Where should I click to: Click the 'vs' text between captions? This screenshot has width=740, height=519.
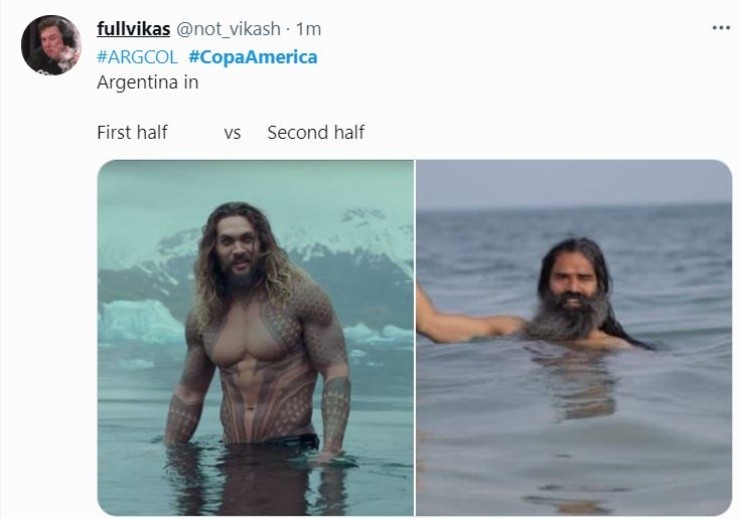pyautogui.click(x=233, y=132)
